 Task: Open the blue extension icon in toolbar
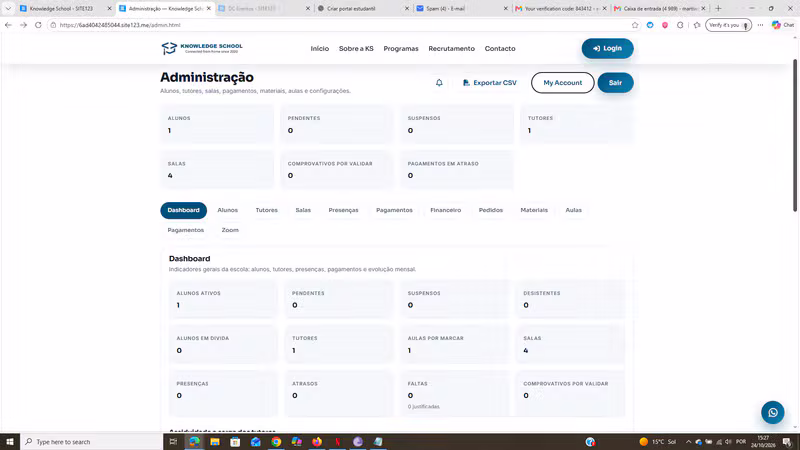[650, 25]
